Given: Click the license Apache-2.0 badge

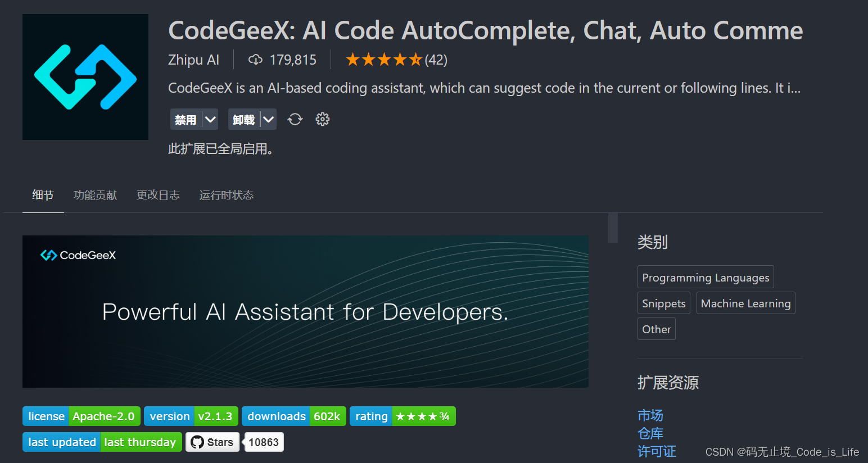Looking at the screenshot, I should pyautogui.click(x=82, y=416).
